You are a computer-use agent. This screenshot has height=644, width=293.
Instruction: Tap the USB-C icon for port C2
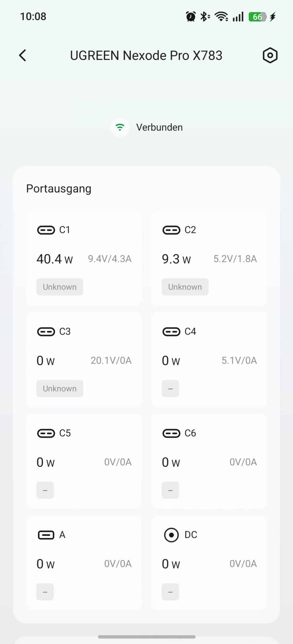pos(171,230)
